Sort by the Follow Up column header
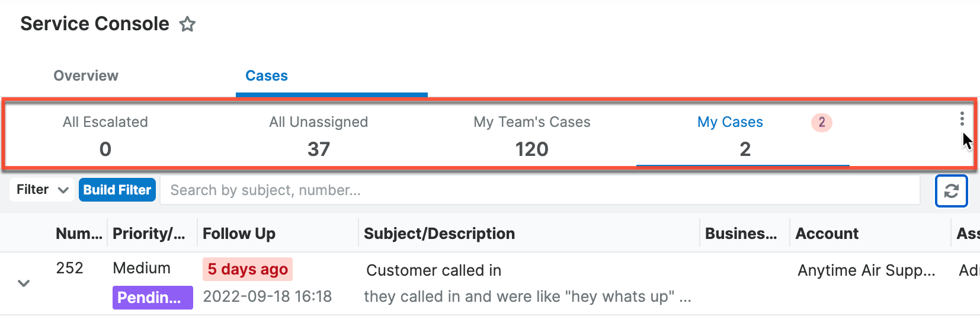This screenshot has height=319, width=980. [239, 234]
